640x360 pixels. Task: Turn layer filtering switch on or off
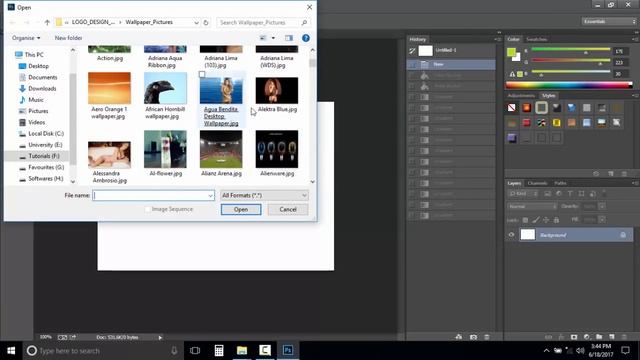604,193
